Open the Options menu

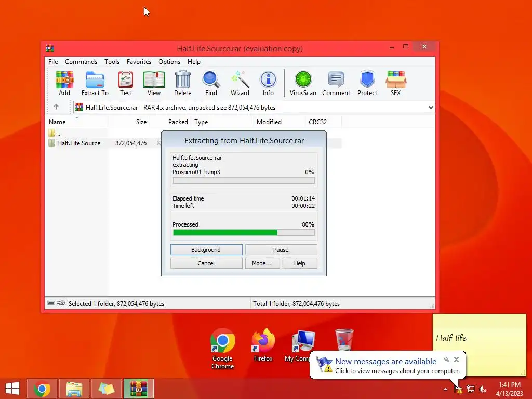click(169, 62)
